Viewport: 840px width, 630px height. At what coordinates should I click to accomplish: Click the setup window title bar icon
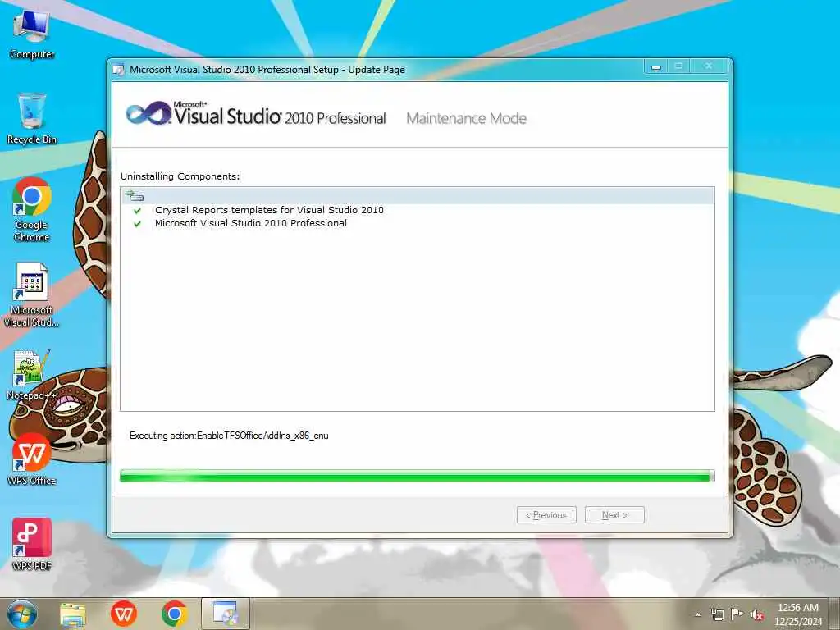pos(118,70)
